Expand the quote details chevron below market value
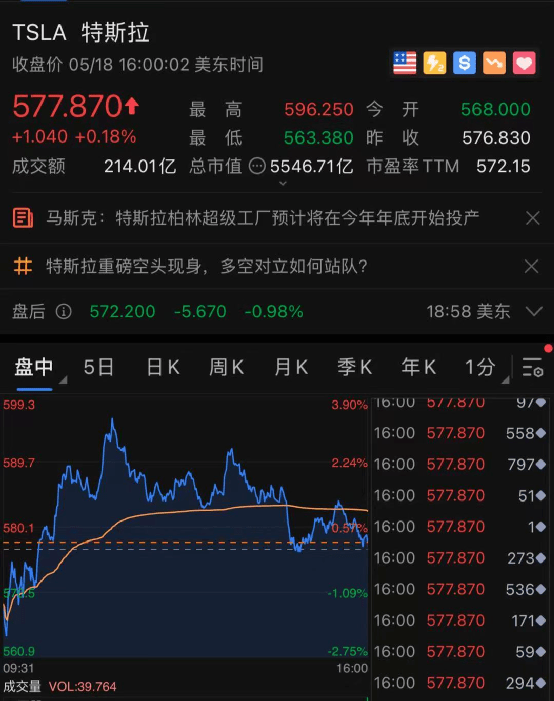 tap(283, 183)
